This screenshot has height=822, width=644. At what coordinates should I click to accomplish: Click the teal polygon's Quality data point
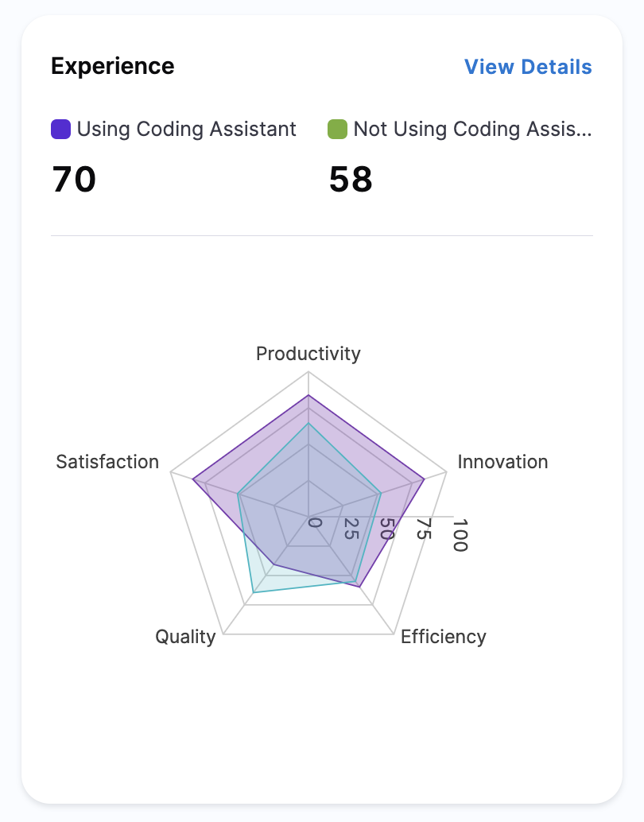253,592
